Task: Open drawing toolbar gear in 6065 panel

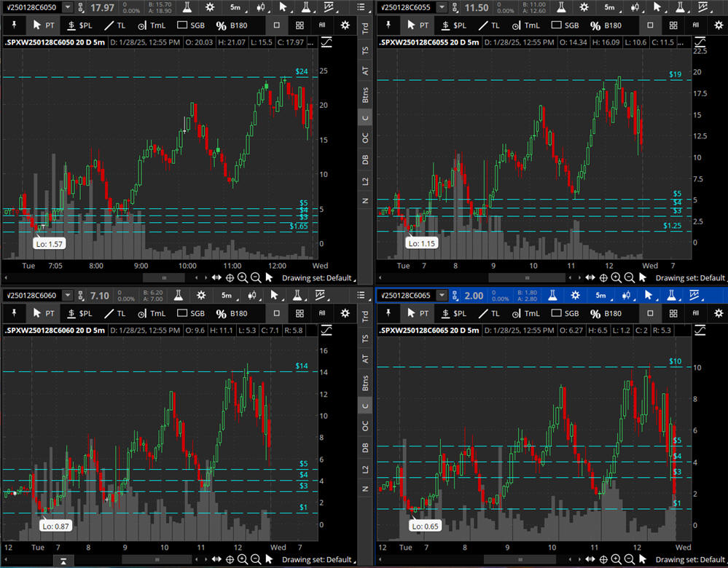Action: click(x=719, y=313)
